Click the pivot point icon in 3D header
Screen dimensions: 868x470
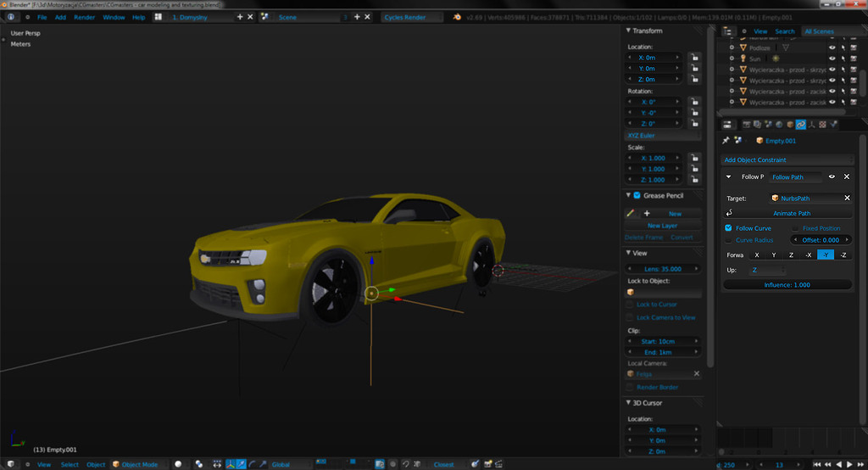pyautogui.click(x=198, y=464)
